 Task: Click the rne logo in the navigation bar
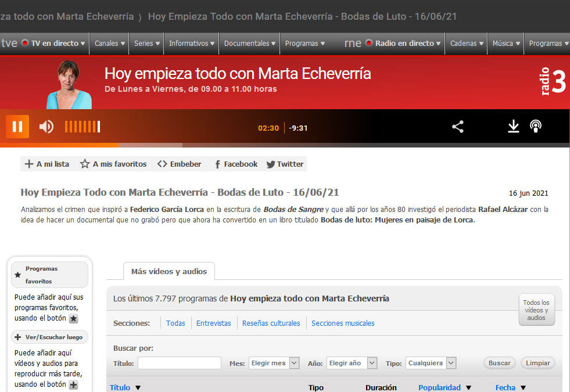click(x=353, y=44)
